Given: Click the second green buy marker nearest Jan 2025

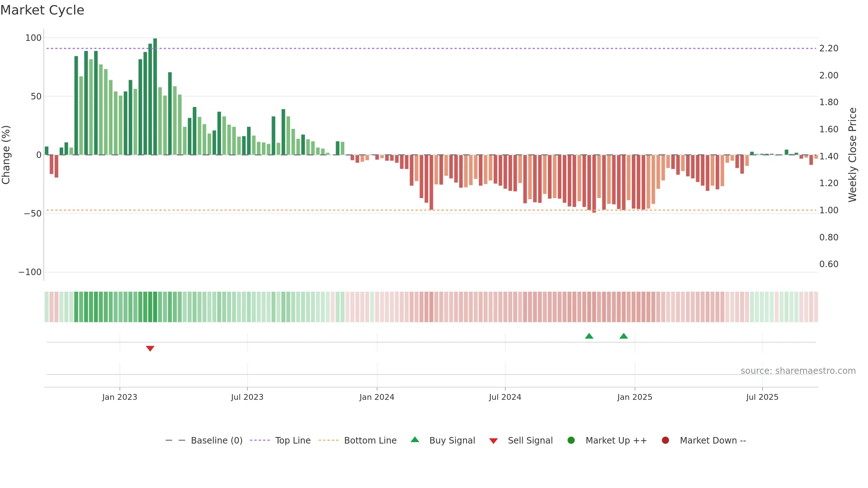Looking at the screenshot, I should pos(624,336).
